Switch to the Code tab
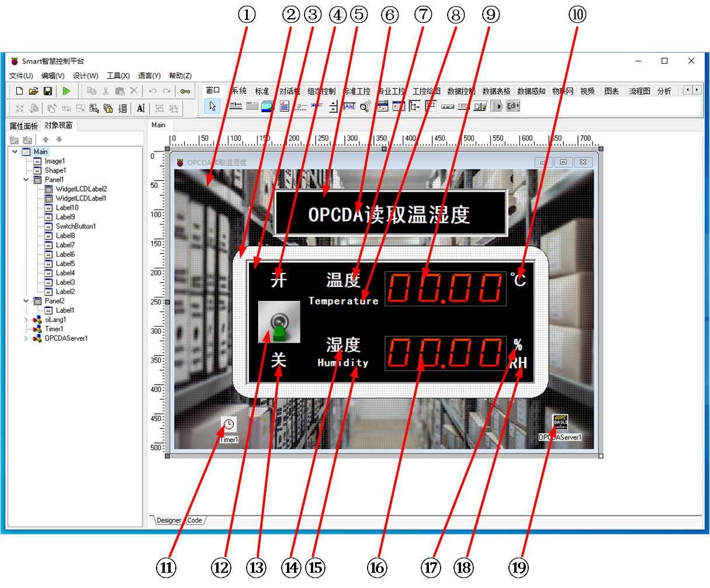Screen dimensions: 710x588 [195, 520]
